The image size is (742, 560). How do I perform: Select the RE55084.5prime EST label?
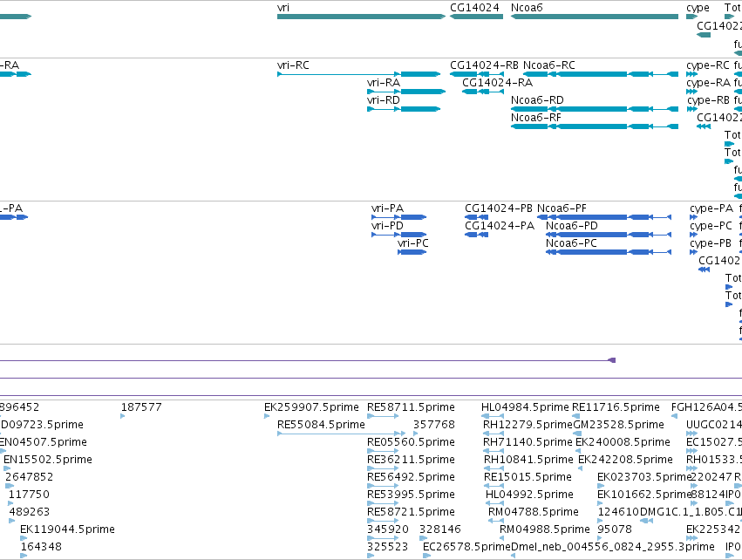pos(321,425)
